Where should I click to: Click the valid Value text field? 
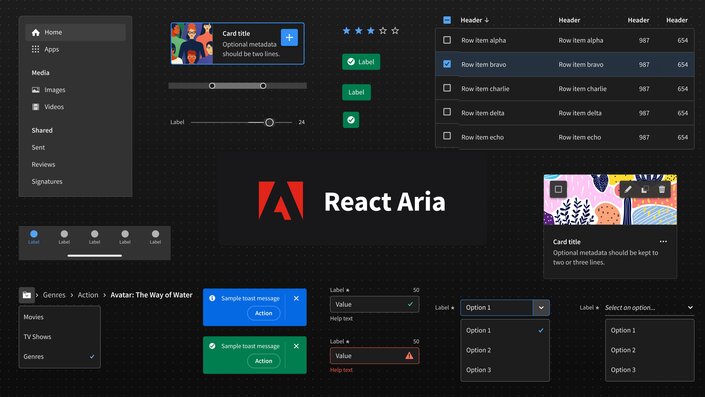pos(375,304)
